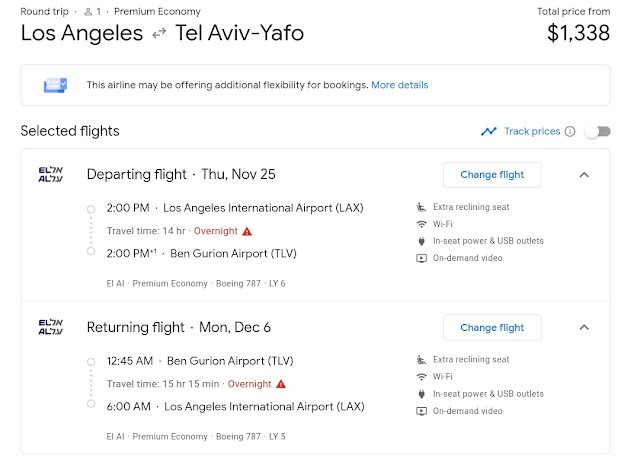Click the departing flight extra reclining seat icon

coord(421,207)
